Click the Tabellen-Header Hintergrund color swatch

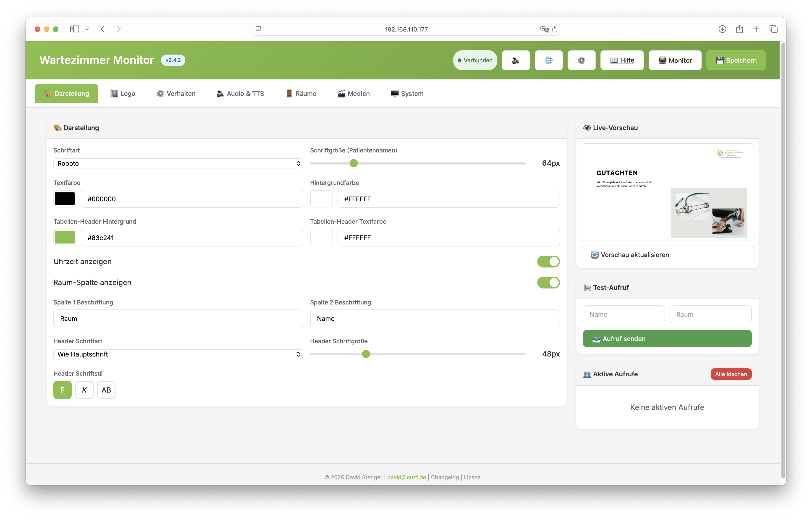coord(64,237)
